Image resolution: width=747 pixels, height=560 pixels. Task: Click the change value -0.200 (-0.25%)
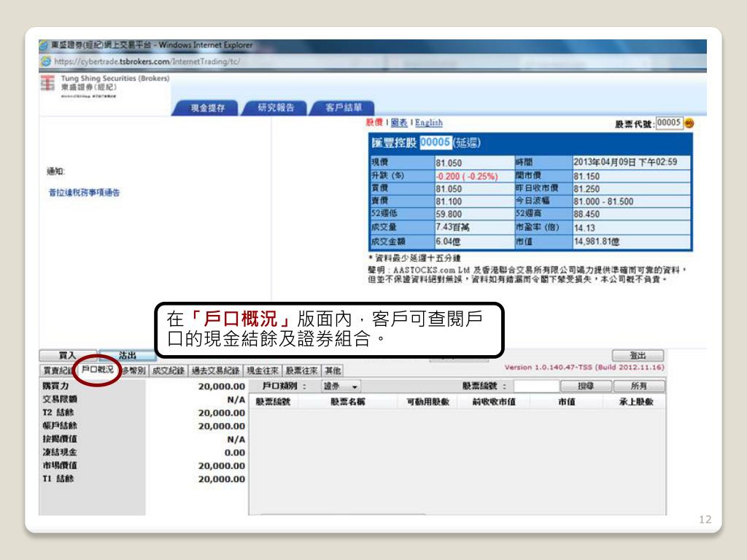tap(467, 176)
